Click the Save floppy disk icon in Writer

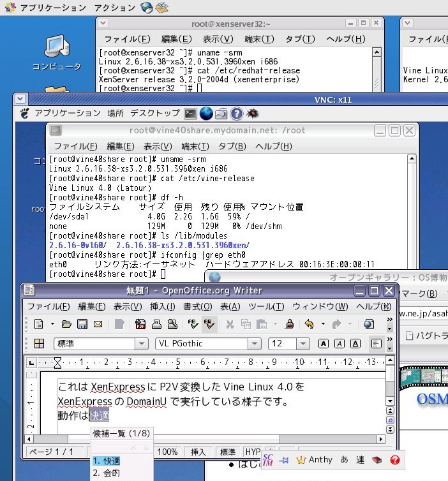[82, 324]
